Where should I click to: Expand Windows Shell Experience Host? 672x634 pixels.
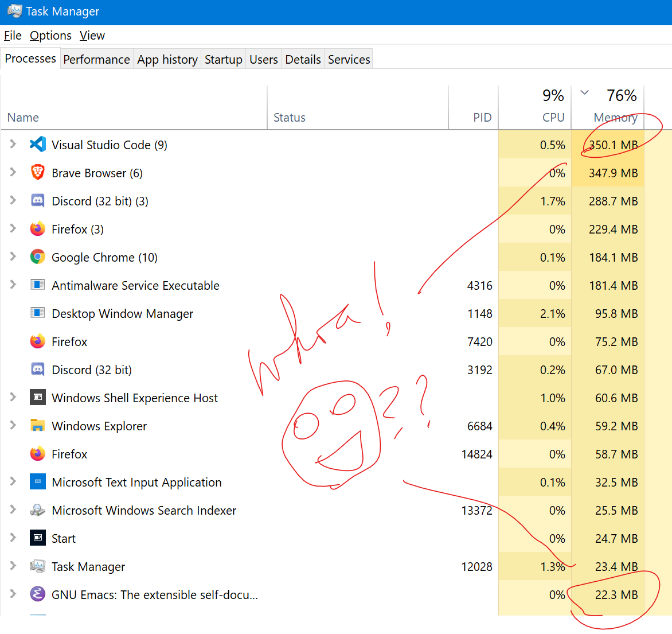tap(13, 397)
